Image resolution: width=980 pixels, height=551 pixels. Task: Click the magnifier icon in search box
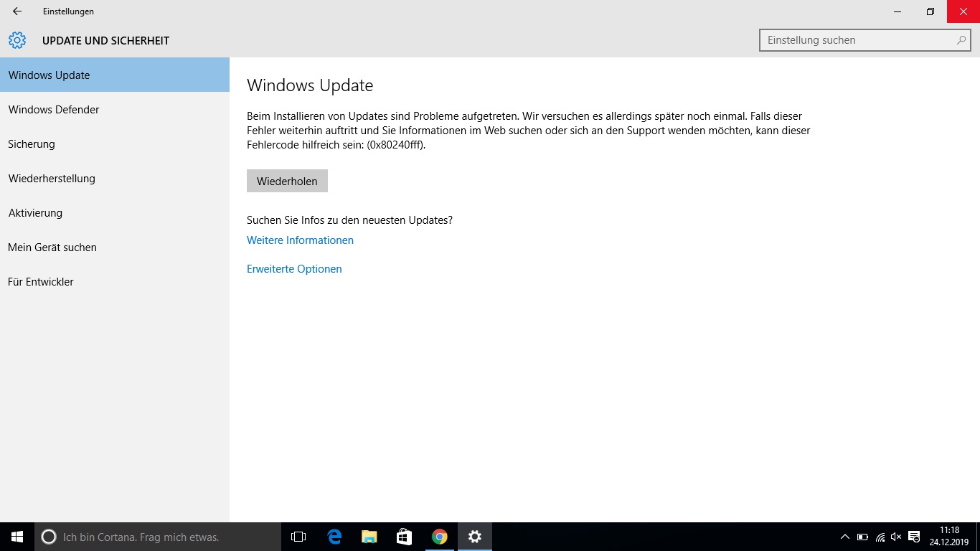click(x=961, y=40)
